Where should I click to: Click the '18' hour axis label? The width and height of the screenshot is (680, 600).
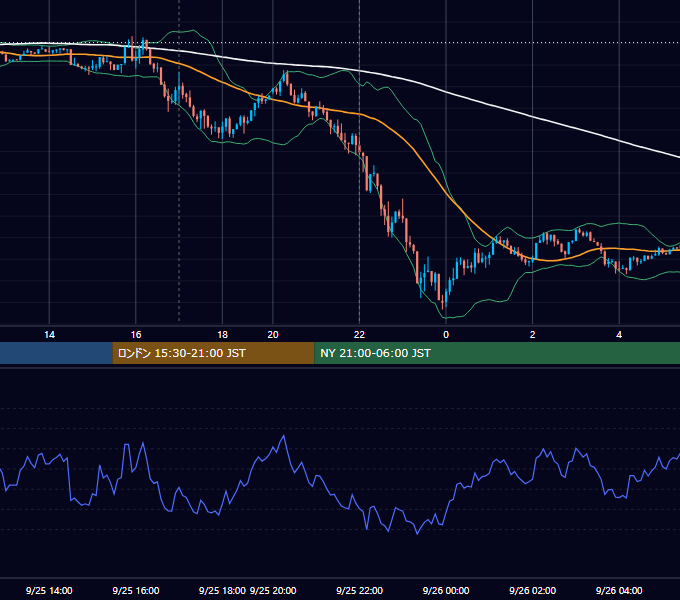pyautogui.click(x=222, y=335)
